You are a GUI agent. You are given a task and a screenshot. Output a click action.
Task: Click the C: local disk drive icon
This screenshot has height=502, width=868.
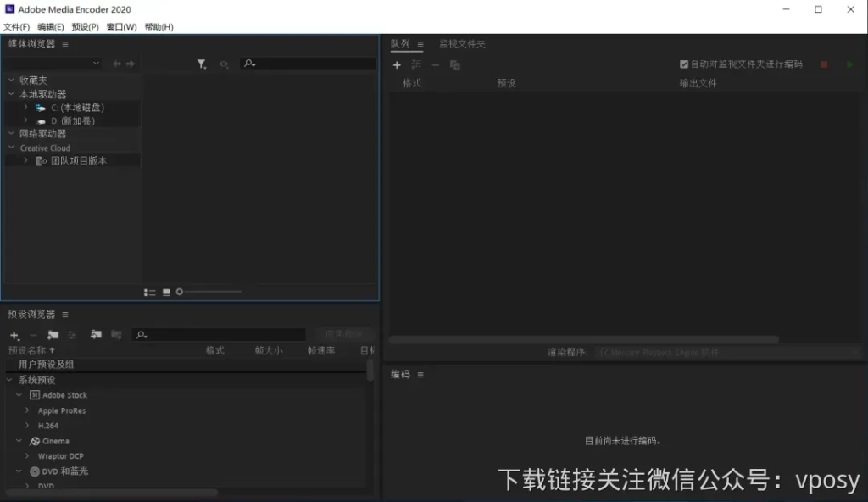(41, 108)
